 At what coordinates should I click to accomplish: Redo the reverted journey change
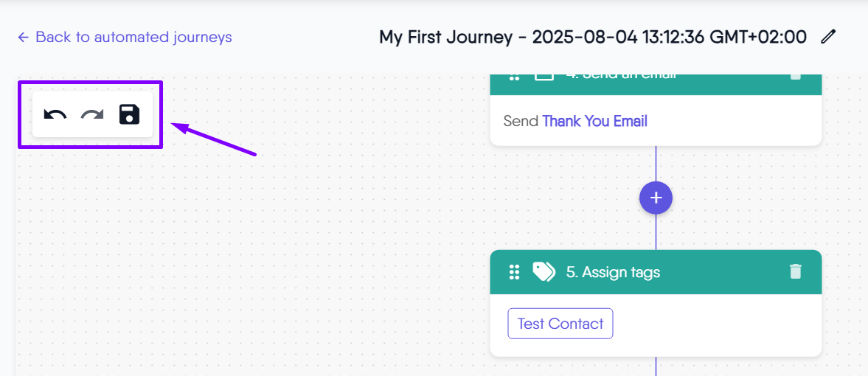pos(92,114)
